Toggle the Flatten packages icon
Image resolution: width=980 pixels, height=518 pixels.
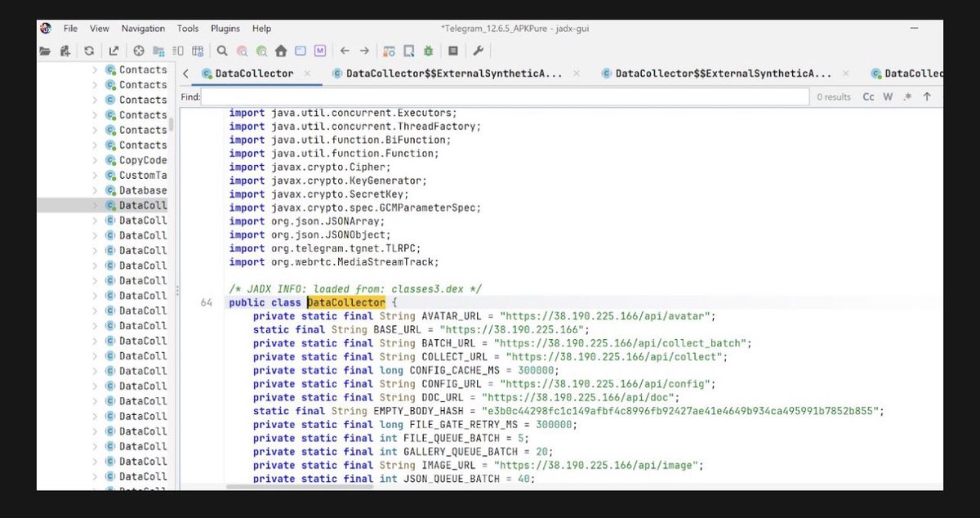pos(158,51)
